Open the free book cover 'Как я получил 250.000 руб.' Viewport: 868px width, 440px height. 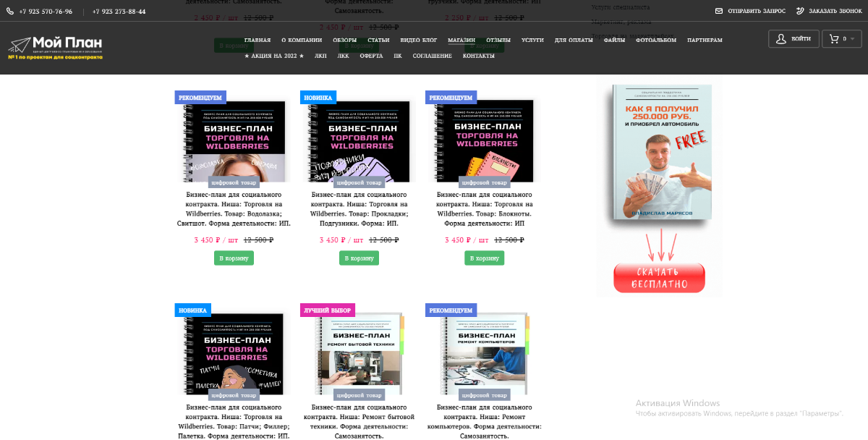661,152
